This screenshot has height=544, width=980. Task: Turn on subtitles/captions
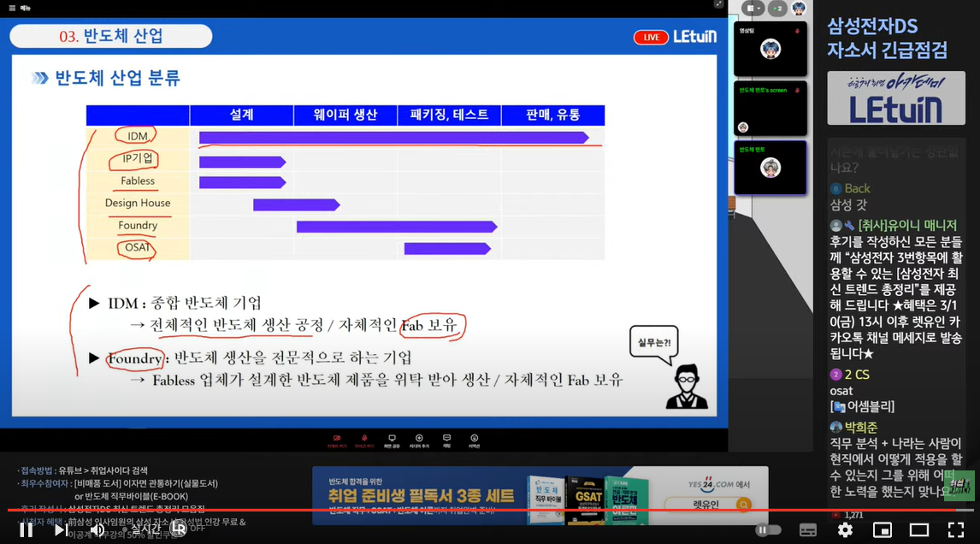click(x=807, y=530)
